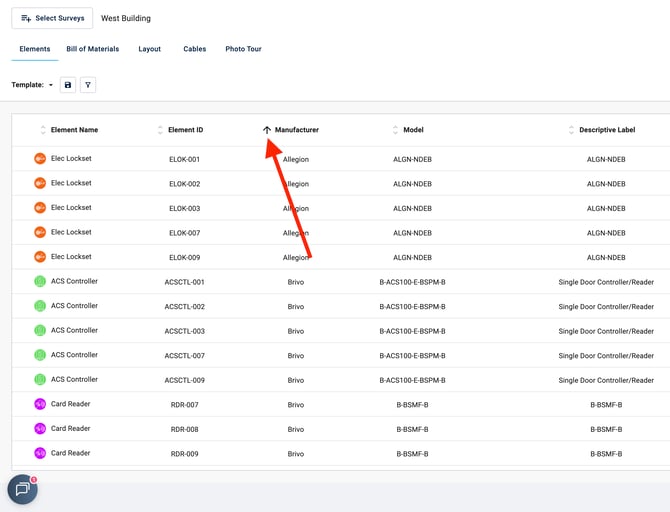670x512 pixels.
Task: Open the Photo Tour tab
Action: pos(243,49)
